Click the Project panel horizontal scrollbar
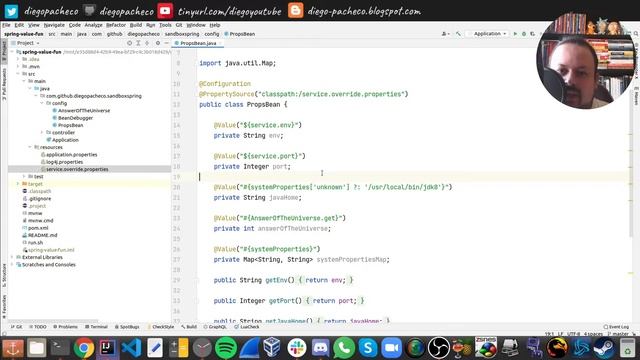640x360 pixels. 53,321
